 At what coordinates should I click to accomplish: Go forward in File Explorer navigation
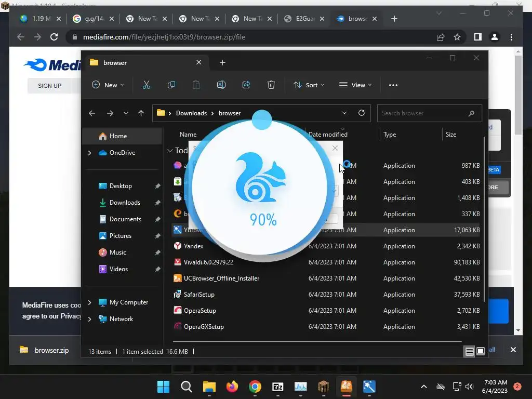(110, 113)
